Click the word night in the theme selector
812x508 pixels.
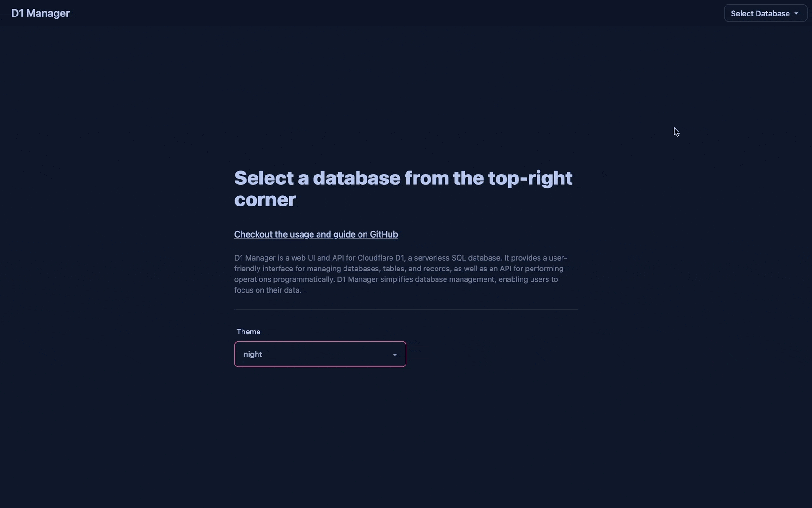252,354
